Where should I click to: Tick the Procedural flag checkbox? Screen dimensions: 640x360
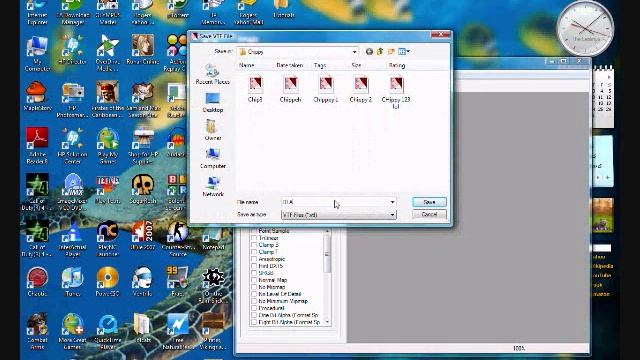click(x=254, y=308)
